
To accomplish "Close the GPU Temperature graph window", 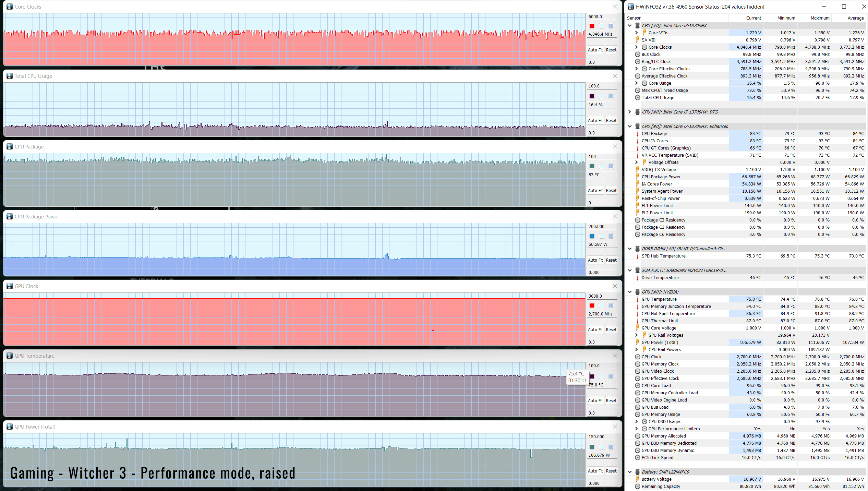I will coord(615,356).
